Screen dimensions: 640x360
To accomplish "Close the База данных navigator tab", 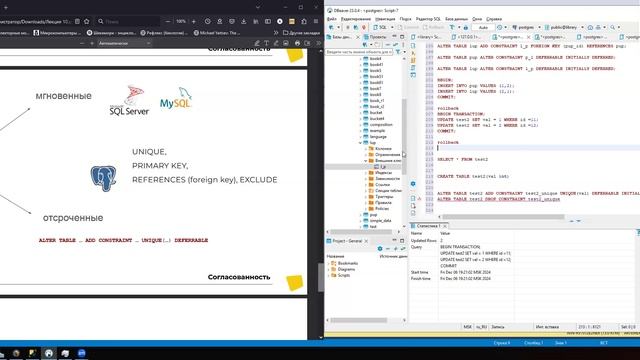I will [x=358, y=37].
